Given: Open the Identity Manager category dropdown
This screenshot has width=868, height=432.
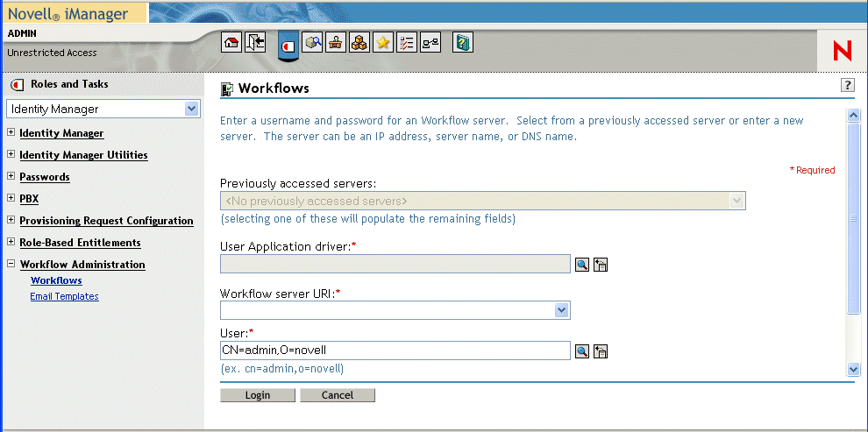Looking at the screenshot, I should coord(191,109).
